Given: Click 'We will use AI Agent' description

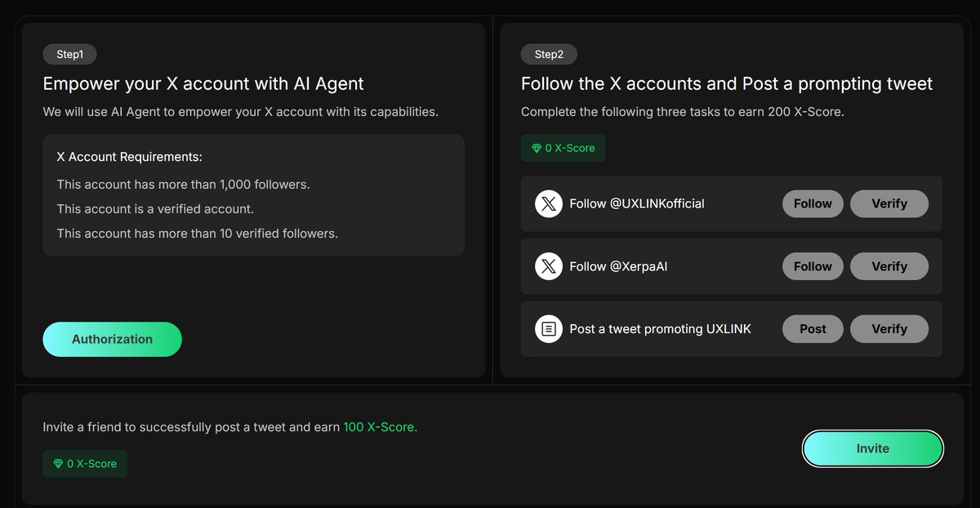Looking at the screenshot, I should [241, 111].
